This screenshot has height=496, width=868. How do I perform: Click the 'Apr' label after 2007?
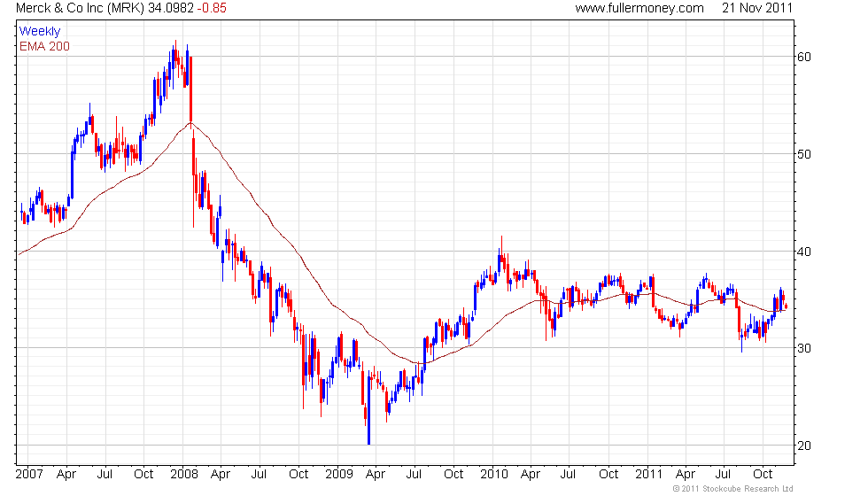66,475
